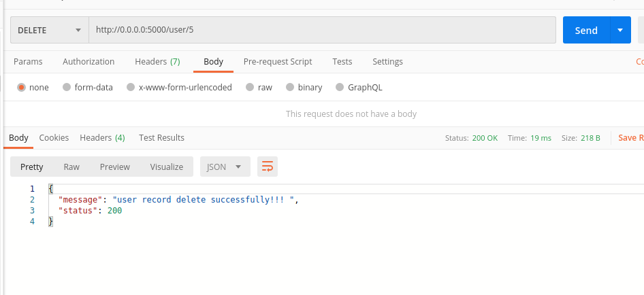Expand the JSON format dropdown
The width and height of the screenshot is (644, 295).
(x=225, y=167)
